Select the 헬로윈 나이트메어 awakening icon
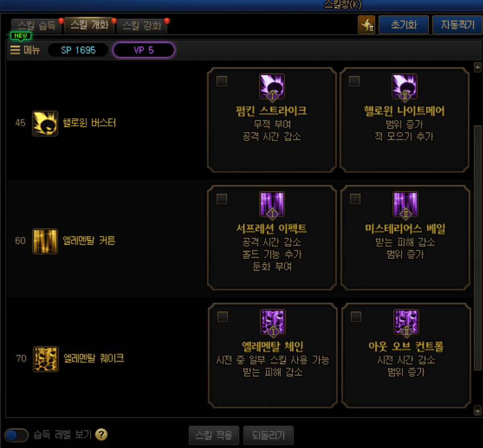The image size is (483, 448). click(405, 86)
